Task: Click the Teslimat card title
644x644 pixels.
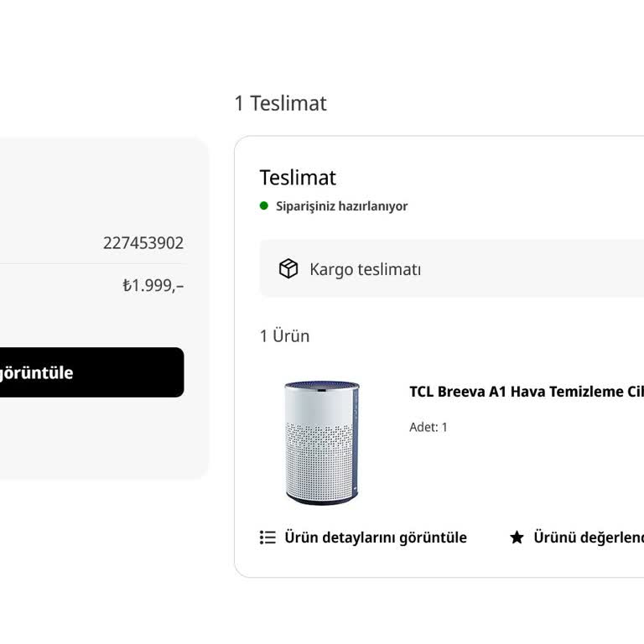Action: click(298, 178)
